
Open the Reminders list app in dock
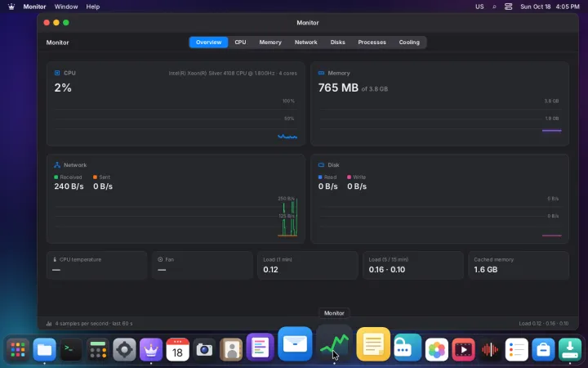click(x=517, y=350)
